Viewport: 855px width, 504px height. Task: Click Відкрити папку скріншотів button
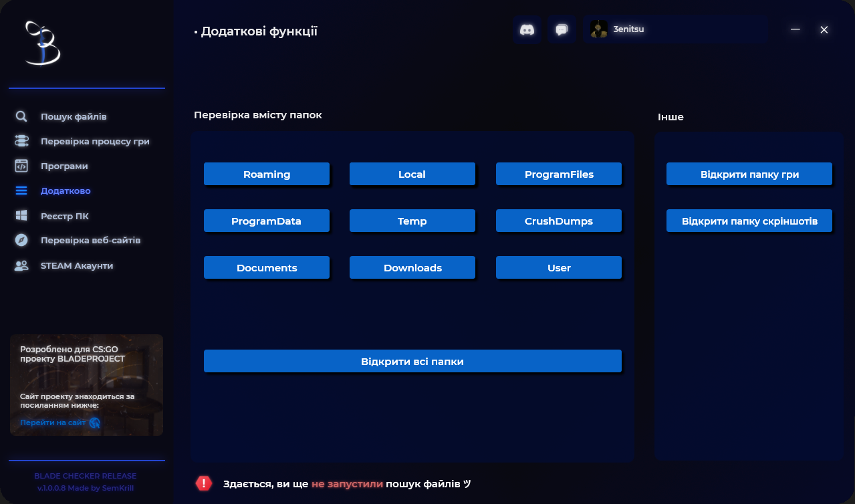[x=749, y=221]
